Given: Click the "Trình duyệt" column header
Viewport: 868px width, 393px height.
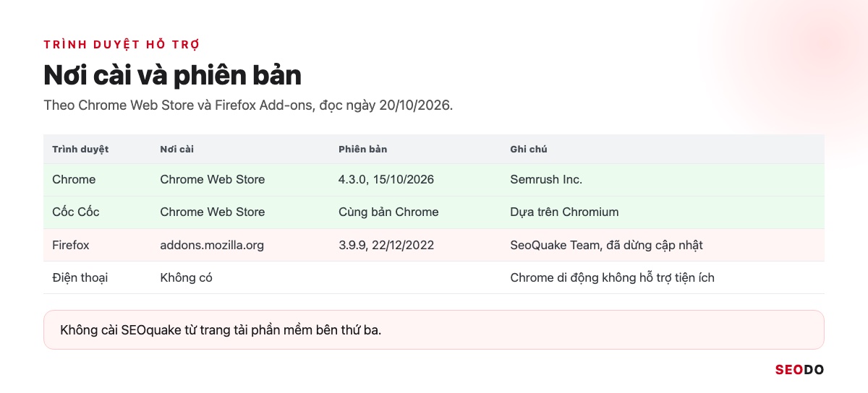Looking at the screenshot, I should [80, 150].
